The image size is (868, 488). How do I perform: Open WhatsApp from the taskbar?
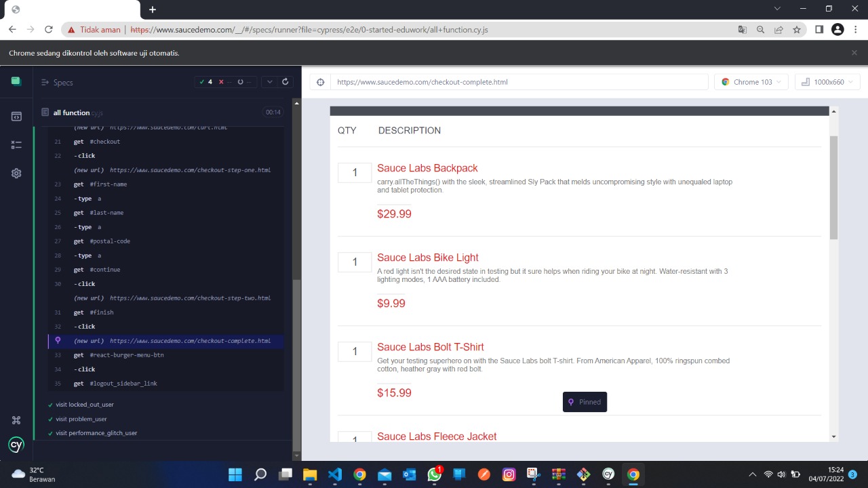(435, 474)
